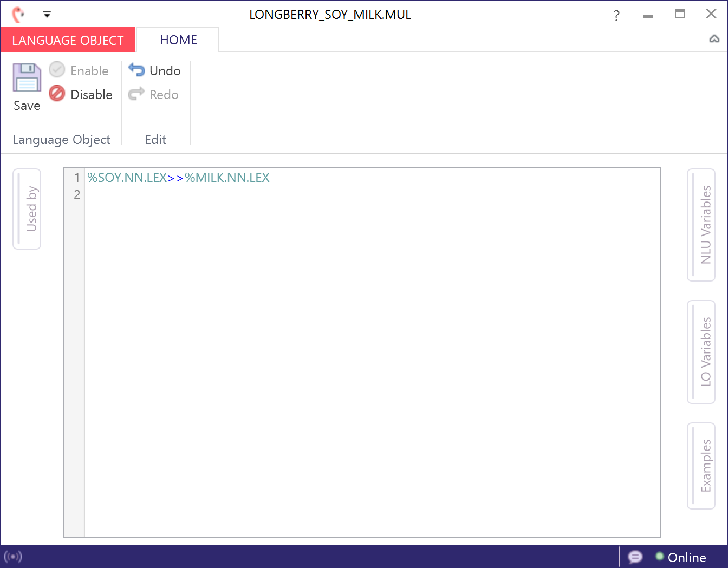
Task: Click the grayed Enable checkmark icon
Action: coord(57,70)
